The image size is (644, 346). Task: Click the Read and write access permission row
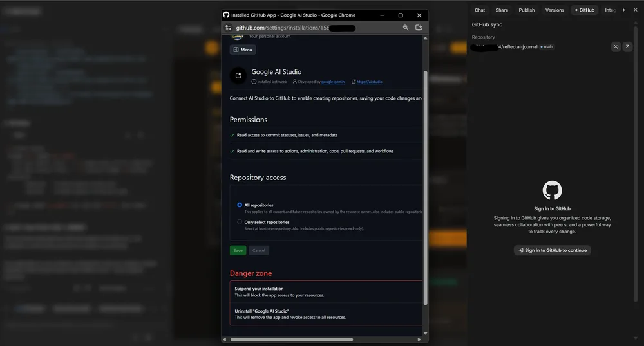click(x=326, y=151)
